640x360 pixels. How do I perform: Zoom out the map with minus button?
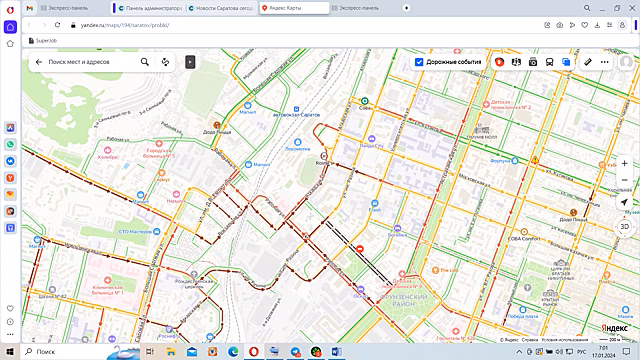pyautogui.click(x=624, y=180)
